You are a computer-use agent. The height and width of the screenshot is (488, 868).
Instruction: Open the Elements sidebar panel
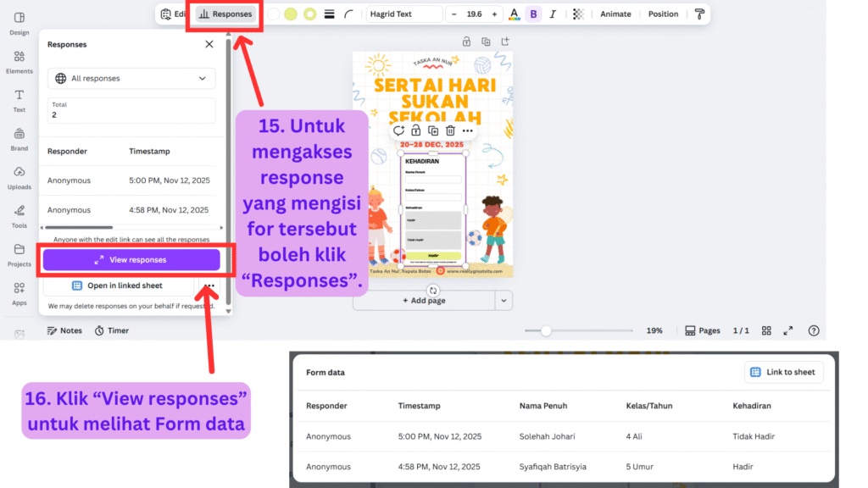point(19,61)
